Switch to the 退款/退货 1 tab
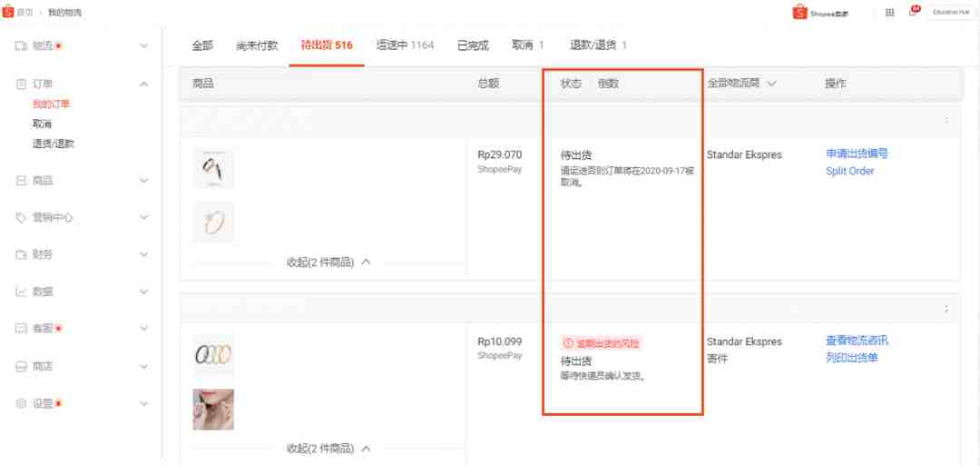Viewport: 980px width, 466px height. point(598,45)
